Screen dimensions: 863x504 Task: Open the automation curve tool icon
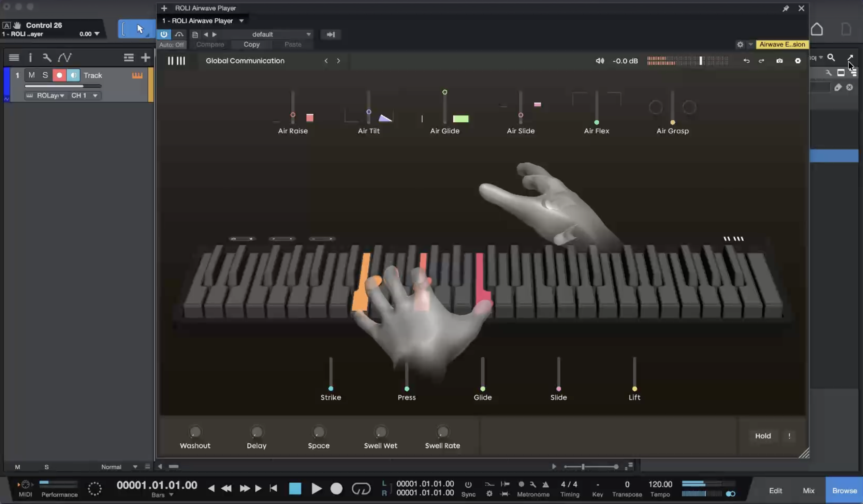(64, 58)
